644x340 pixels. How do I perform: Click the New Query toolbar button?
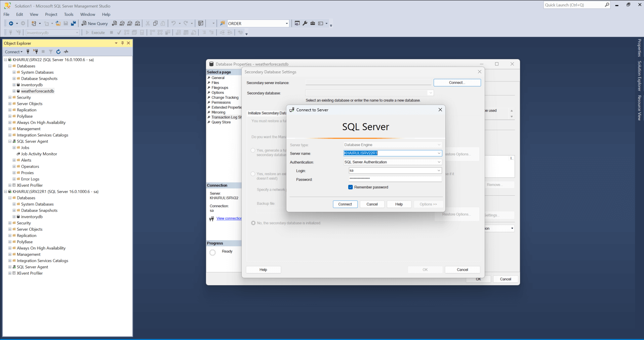pos(95,24)
